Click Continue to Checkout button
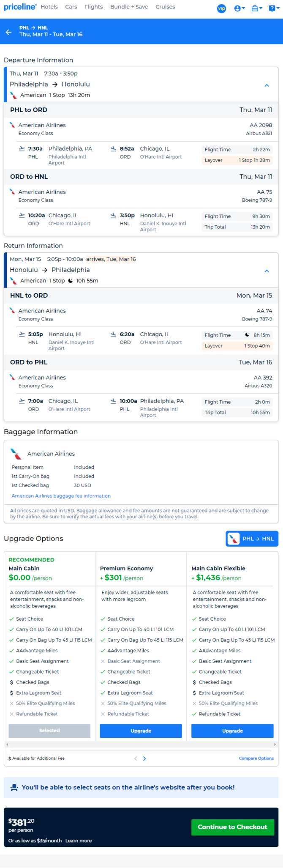283x868 pixels. point(232,827)
